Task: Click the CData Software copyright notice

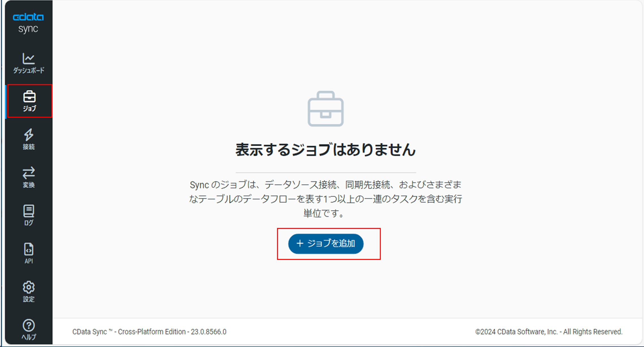Action: click(549, 332)
